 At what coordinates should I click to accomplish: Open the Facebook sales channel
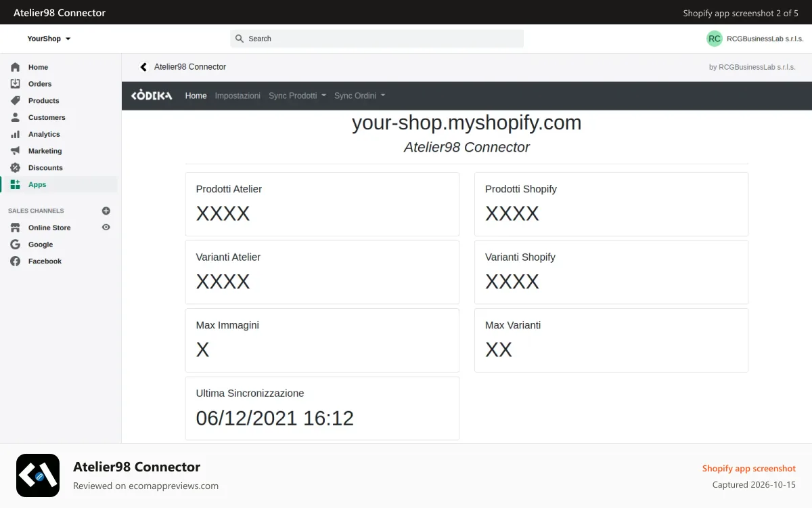45,261
